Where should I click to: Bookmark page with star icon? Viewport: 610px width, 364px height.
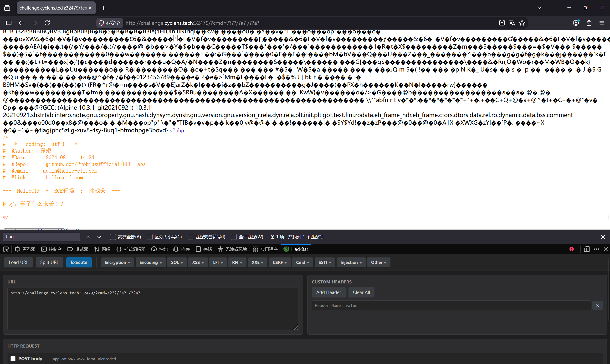[x=522, y=23]
